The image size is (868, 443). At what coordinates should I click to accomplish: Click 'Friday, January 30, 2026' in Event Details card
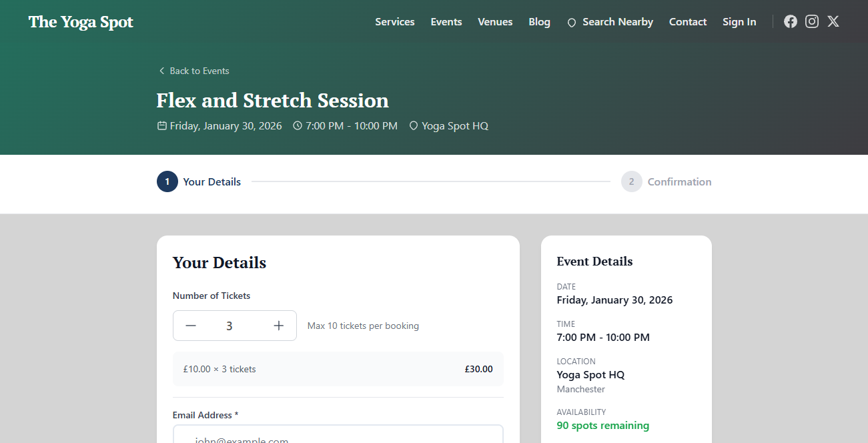[x=614, y=300]
